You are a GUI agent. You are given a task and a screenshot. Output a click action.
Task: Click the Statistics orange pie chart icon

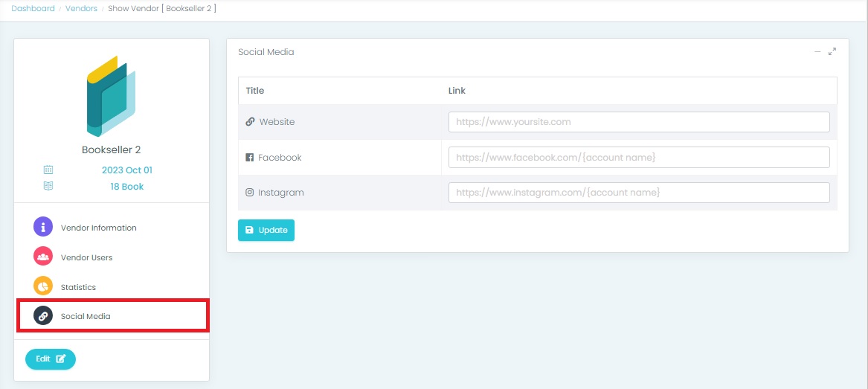[x=43, y=286]
